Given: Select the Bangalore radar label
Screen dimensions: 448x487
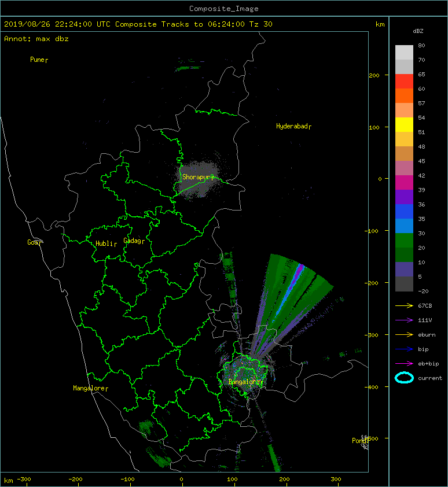Looking at the screenshot, I should tap(244, 382).
